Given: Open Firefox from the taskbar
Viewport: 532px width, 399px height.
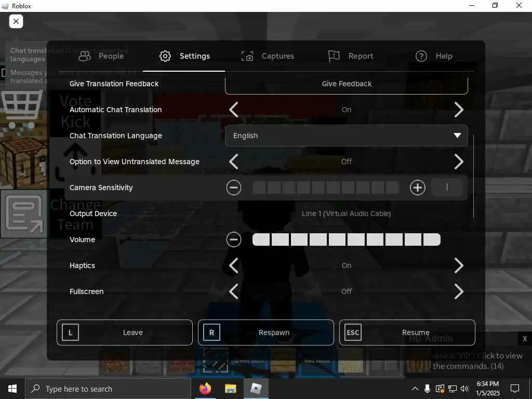Looking at the screenshot, I should [205, 389].
